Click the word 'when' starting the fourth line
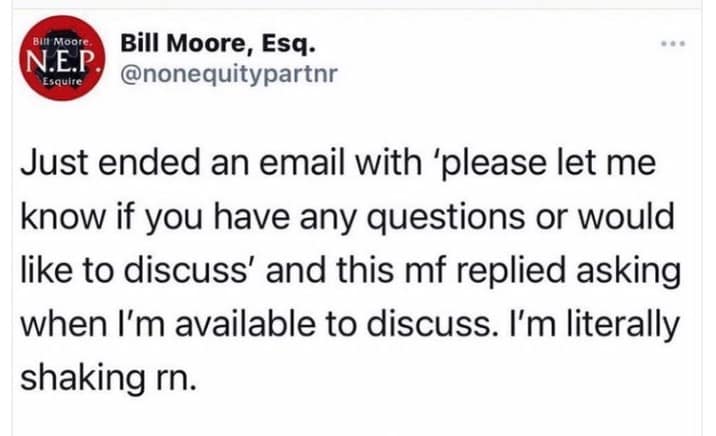 click(x=56, y=325)
